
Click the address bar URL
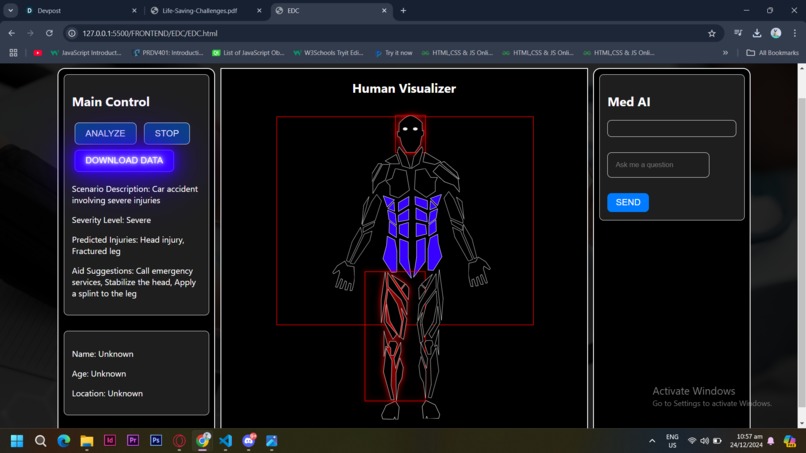(x=150, y=33)
